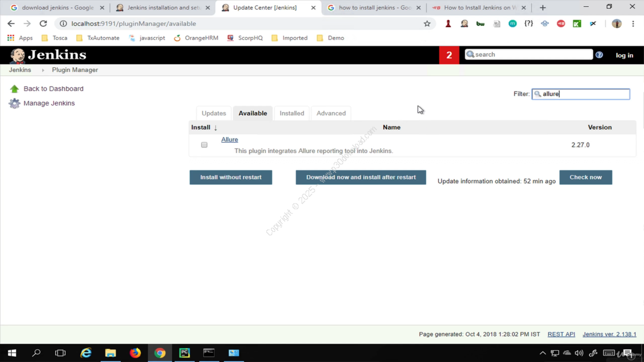Open the green bw extension icon

480,24
